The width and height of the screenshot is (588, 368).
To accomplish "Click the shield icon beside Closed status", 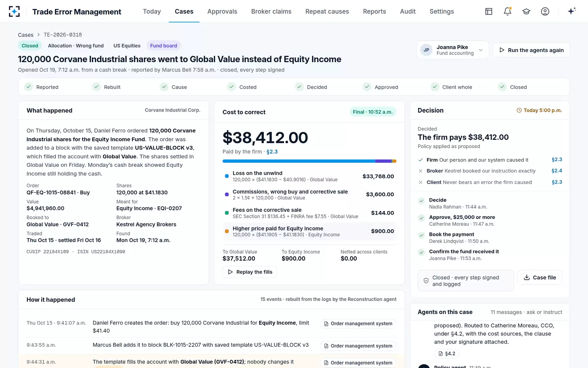I will click(x=426, y=281).
